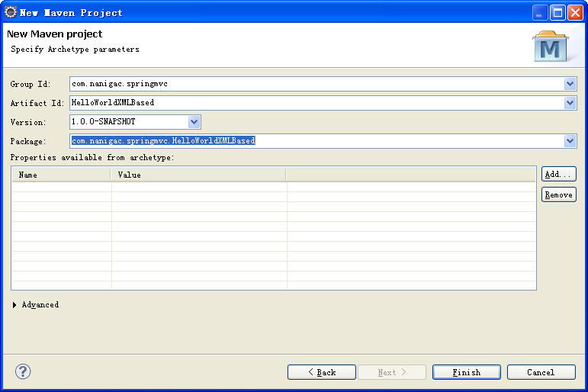Click the Eclipse gear icon in title bar
This screenshot has height=392, width=588.
pos(11,12)
